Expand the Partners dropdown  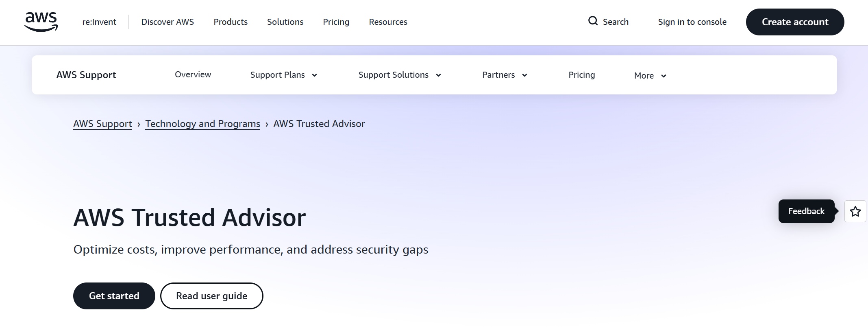tap(505, 75)
